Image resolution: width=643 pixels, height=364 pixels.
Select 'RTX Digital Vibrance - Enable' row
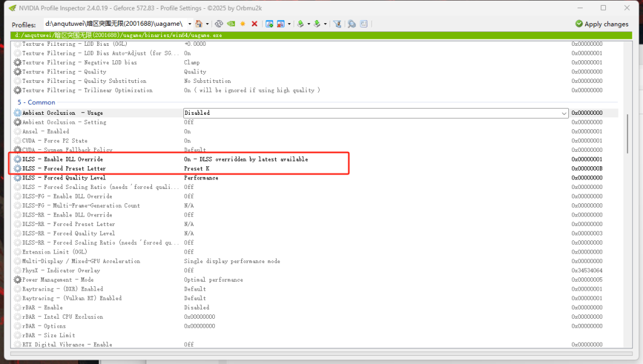pyautogui.click(x=316, y=345)
